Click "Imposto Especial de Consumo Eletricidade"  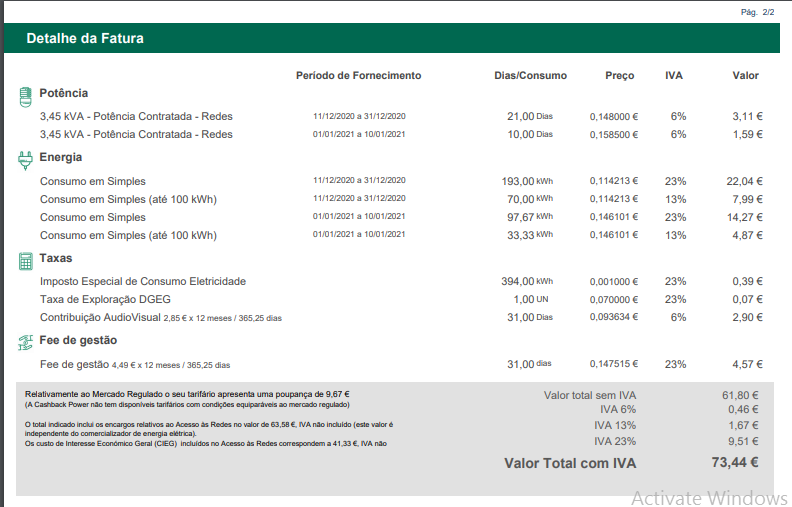pos(143,281)
